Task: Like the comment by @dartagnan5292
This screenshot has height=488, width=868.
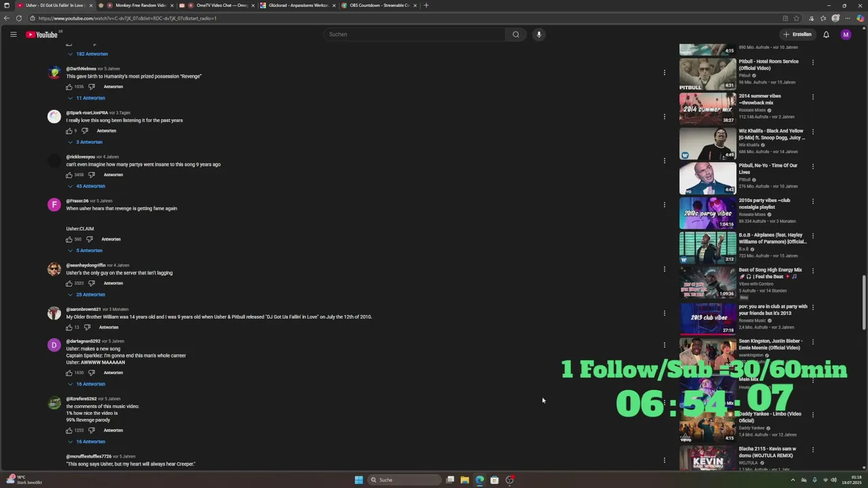Action: [68, 373]
